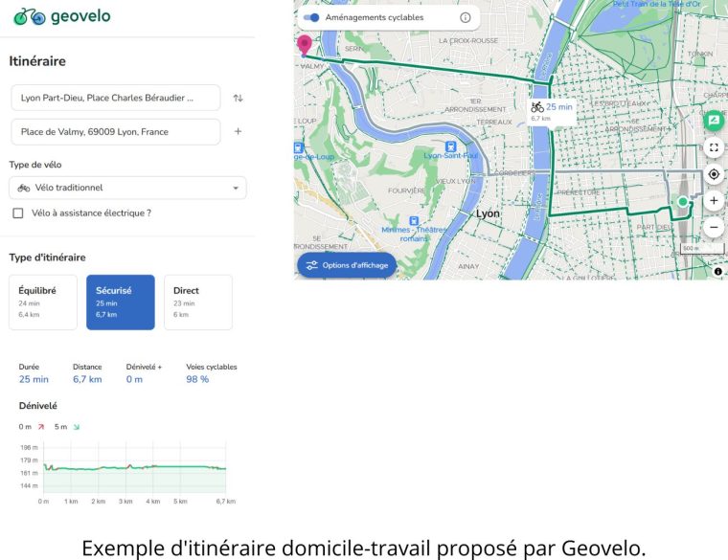Click the LA CROIX-ROUSSE label on map
The height and width of the screenshot is (560, 728).
point(468,41)
